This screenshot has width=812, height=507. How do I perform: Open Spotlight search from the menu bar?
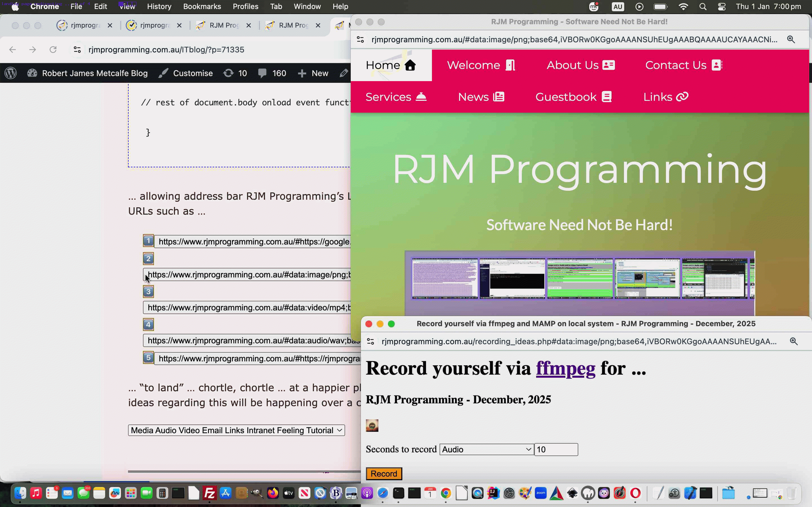[703, 6]
